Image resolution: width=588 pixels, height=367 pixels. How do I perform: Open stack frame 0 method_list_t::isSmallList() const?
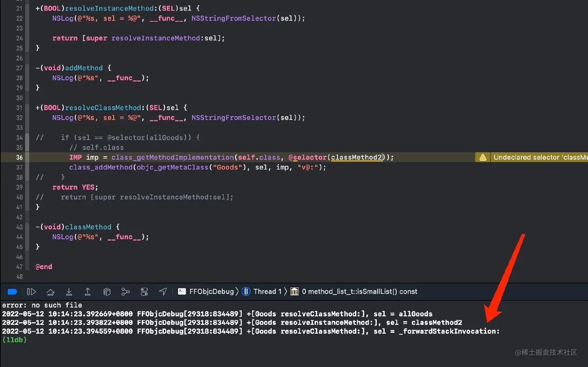(x=354, y=291)
